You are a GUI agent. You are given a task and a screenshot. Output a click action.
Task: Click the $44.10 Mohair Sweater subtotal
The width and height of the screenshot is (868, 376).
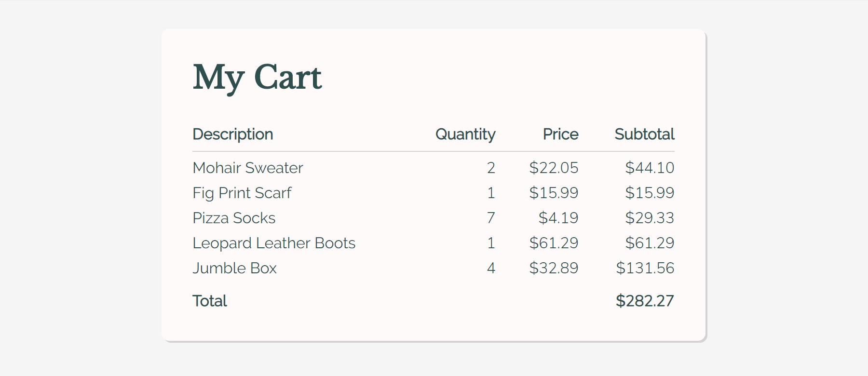(650, 168)
